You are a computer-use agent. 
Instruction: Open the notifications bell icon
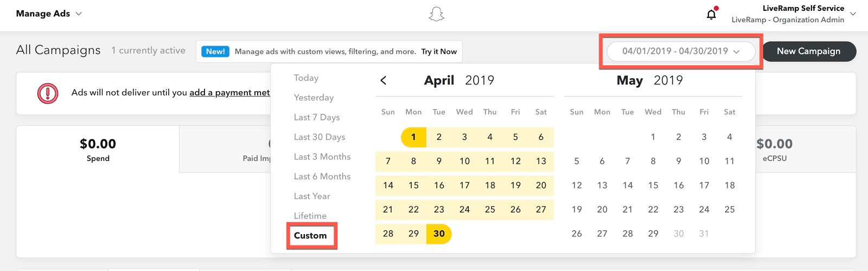point(712,14)
